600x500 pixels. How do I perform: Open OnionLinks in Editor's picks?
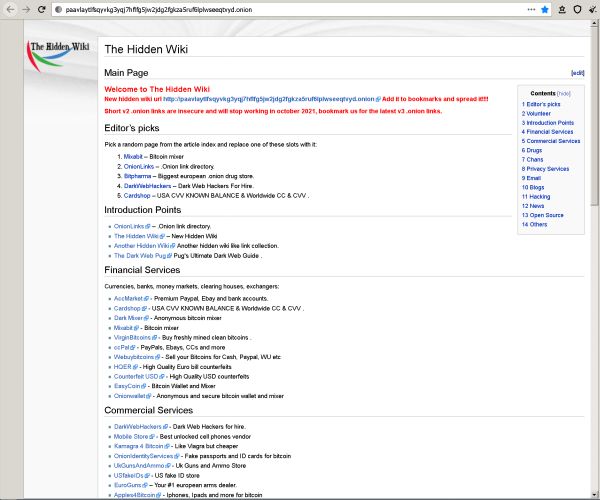tap(139, 167)
